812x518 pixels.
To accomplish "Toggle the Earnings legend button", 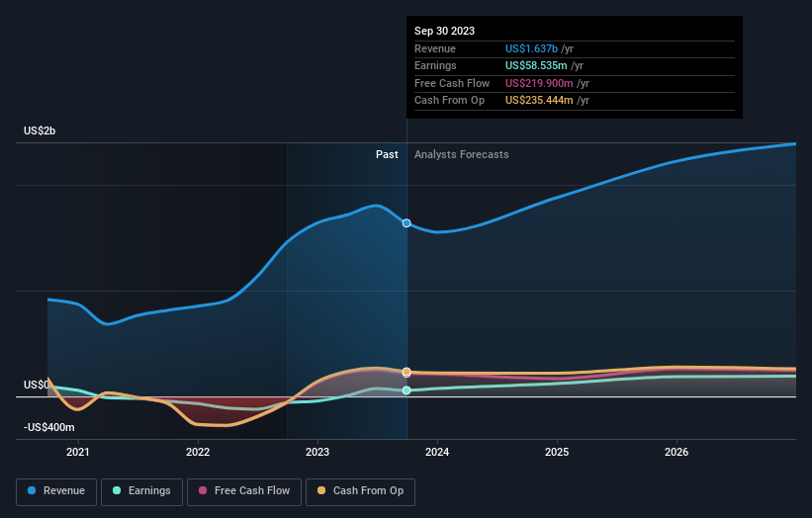I will click(141, 491).
